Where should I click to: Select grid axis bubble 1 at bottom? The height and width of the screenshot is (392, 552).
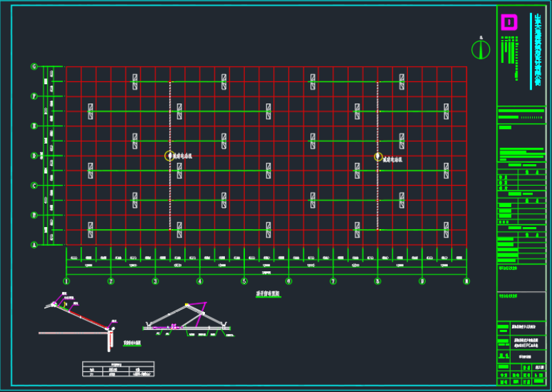(x=66, y=281)
